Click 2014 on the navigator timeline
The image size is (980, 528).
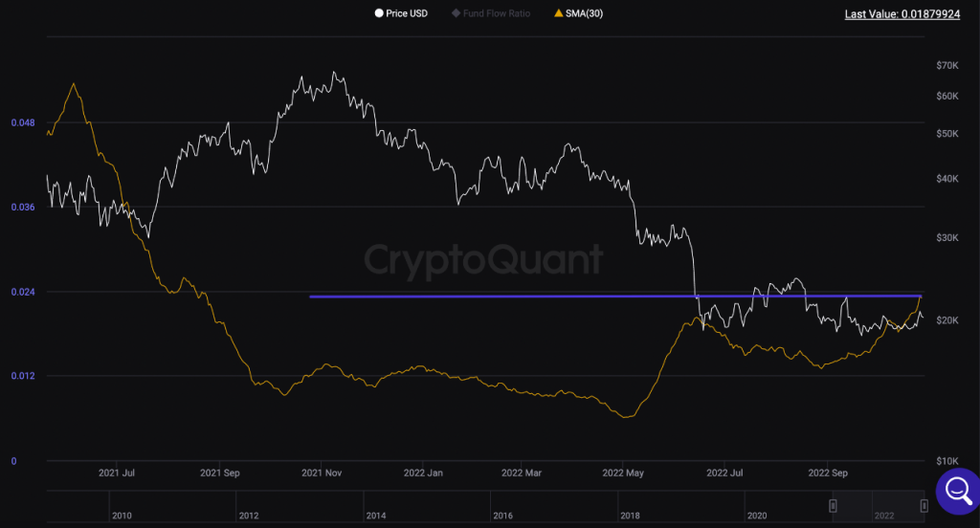(375, 516)
